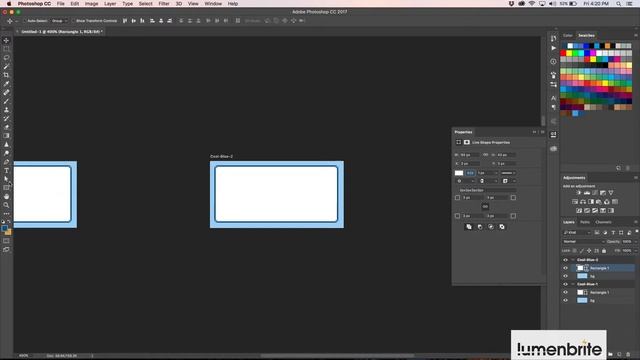This screenshot has height=360, width=640.
Task: Open the collapsed History panel icon
Action: 553,38
